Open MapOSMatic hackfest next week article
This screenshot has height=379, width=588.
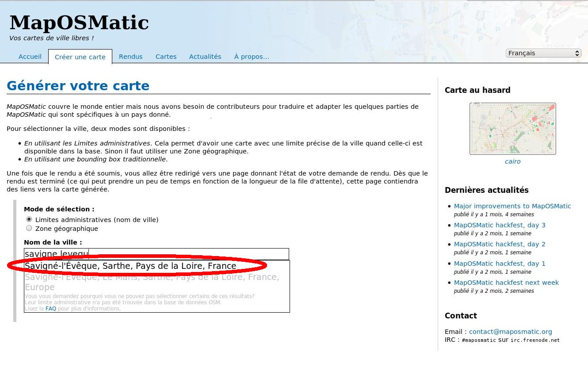(506, 283)
